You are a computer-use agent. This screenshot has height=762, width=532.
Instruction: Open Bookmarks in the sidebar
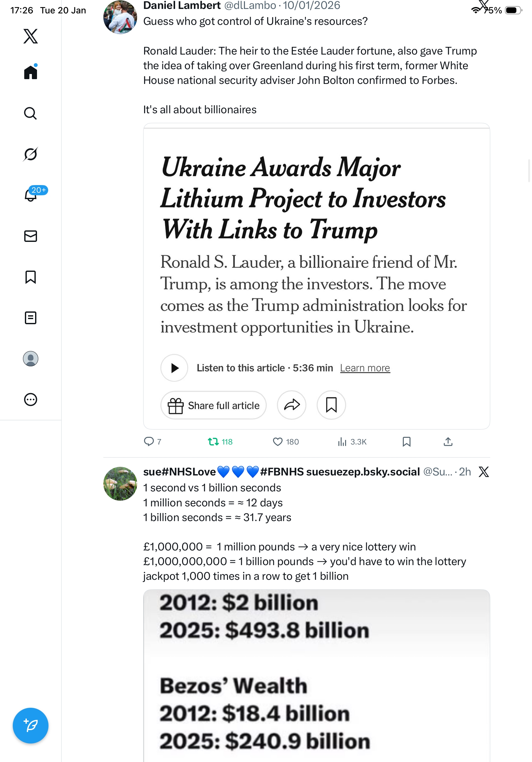click(31, 277)
